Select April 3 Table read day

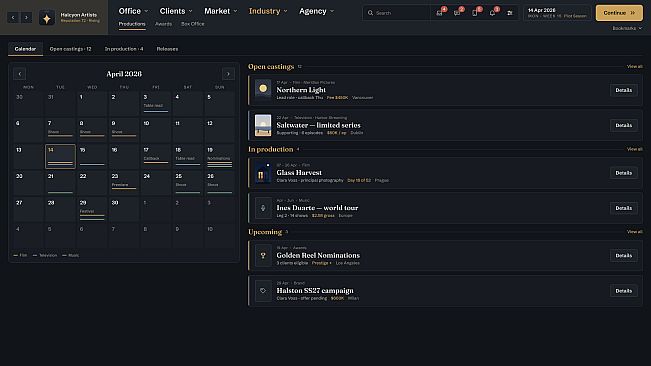pos(156,103)
